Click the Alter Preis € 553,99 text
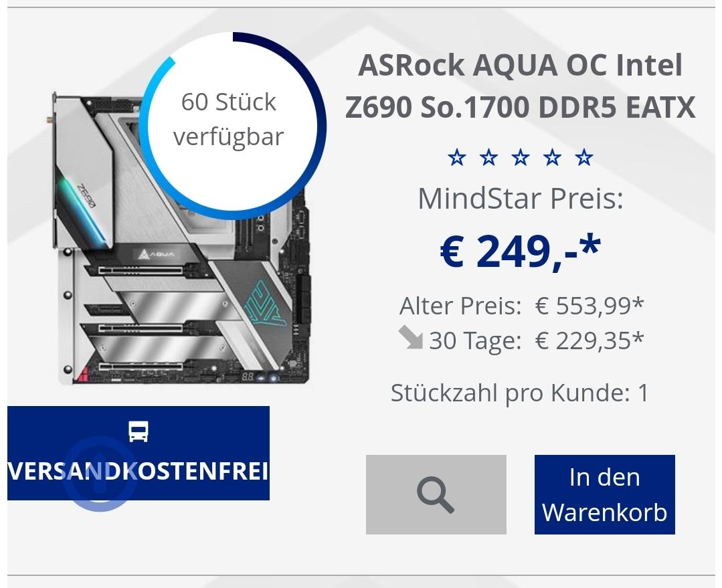This screenshot has width=722, height=588. [522, 306]
